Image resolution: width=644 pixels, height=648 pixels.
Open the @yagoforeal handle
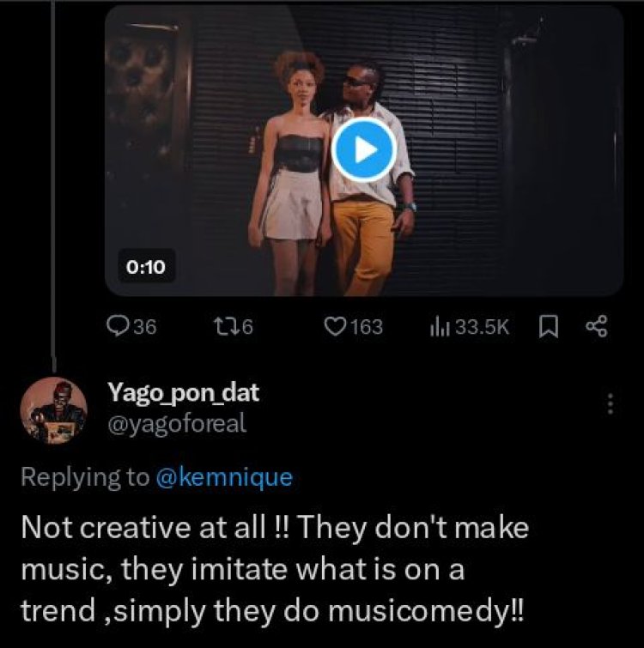click(x=177, y=422)
